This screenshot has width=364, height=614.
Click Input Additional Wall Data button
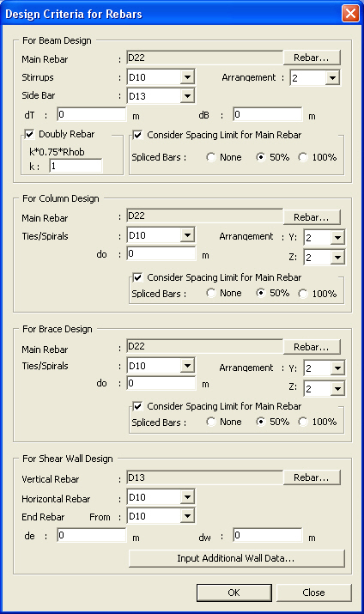tap(236, 558)
